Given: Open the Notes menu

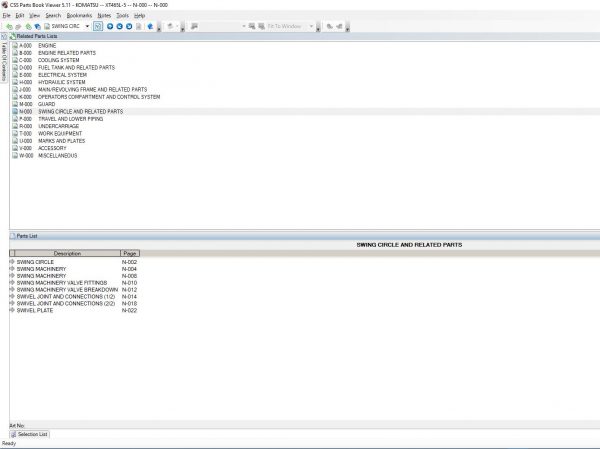Looking at the screenshot, I should pos(104,16).
